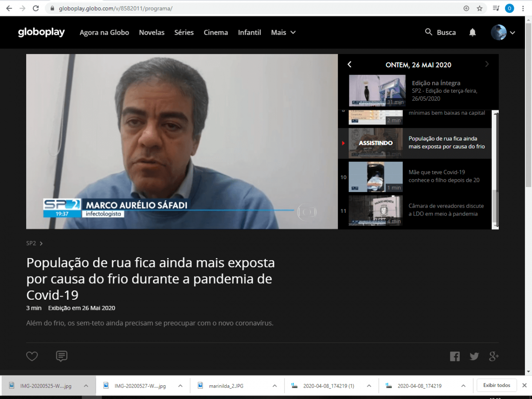
Task: Expand options for IMG-20200525-W....jpg download
Action: pyautogui.click(x=86, y=386)
